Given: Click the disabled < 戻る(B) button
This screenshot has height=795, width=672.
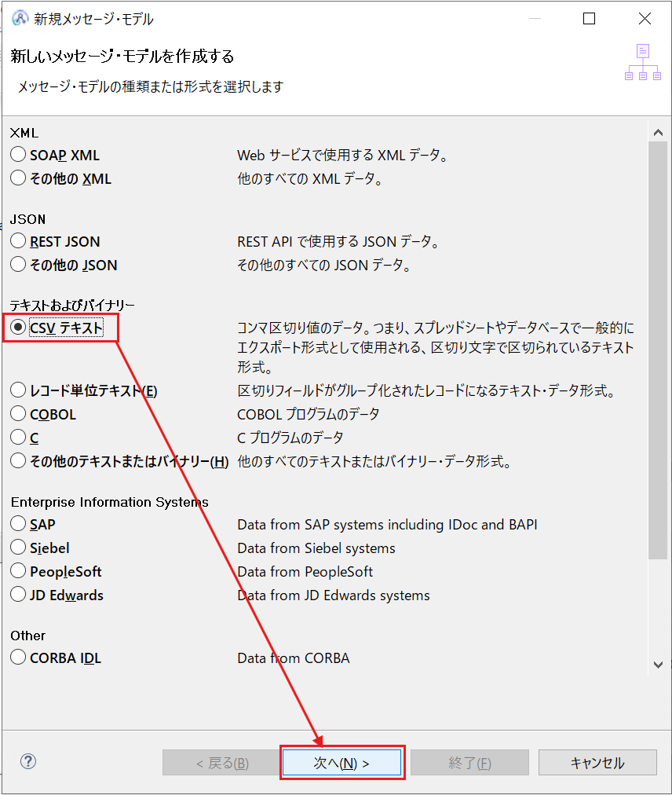Looking at the screenshot, I should (x=222, y=763).
